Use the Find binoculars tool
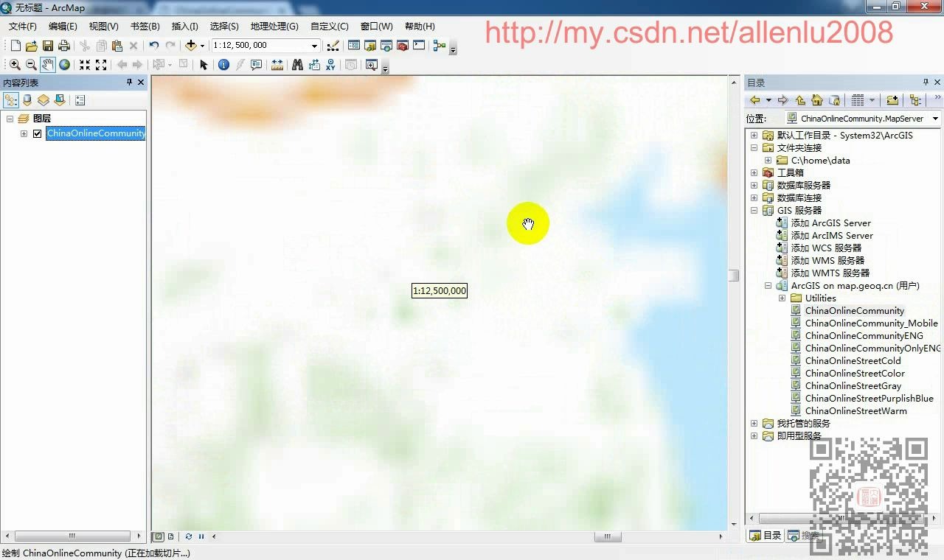The width and height of the screenshot is (944, 560). pos(297,65)
